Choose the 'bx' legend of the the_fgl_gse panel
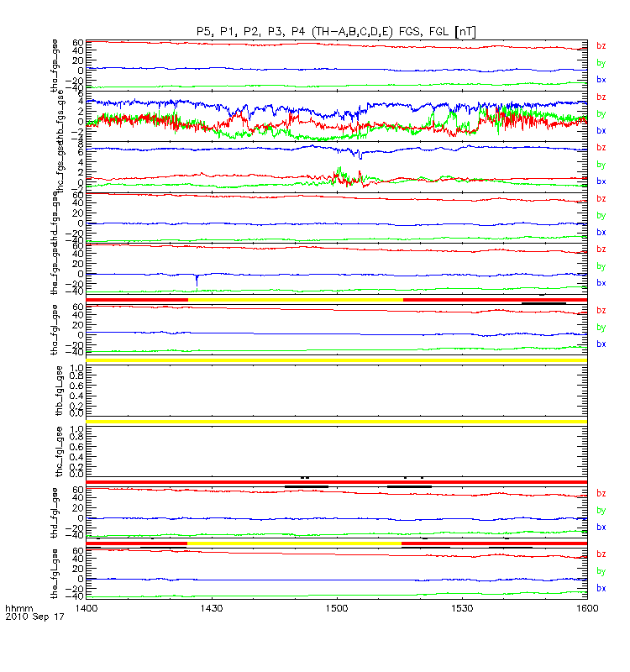The height and width of the screenshot is (672, 630). [x=601, y=588]
